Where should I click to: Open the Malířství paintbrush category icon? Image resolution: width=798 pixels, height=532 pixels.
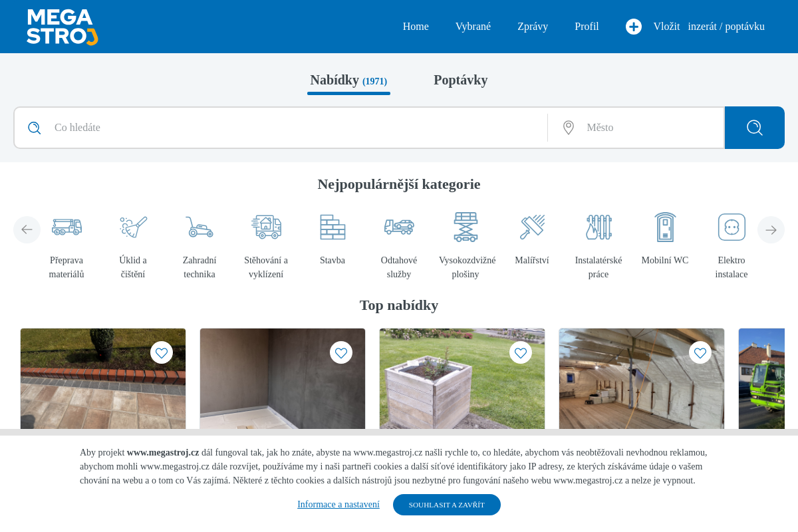pos(532,227)
